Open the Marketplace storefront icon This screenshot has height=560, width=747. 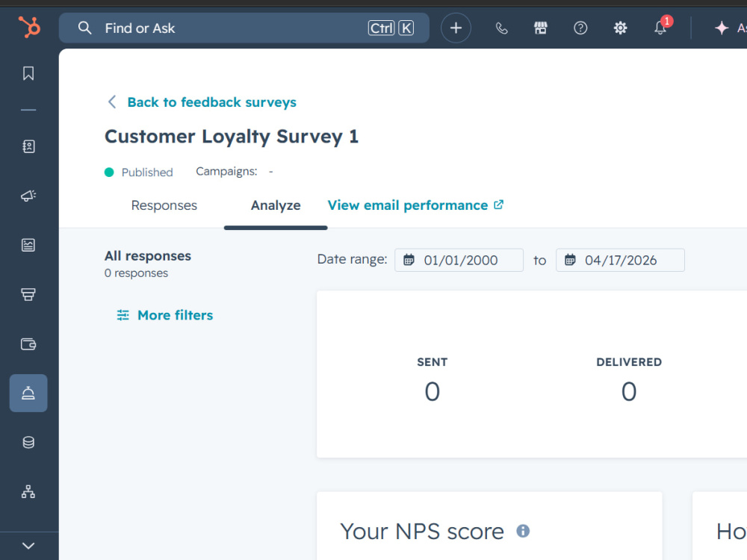541,28
